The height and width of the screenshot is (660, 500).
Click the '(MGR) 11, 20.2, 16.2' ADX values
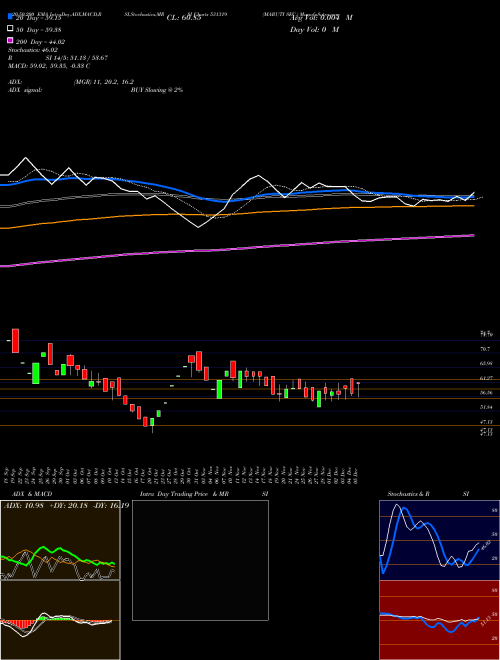point(103,82)
